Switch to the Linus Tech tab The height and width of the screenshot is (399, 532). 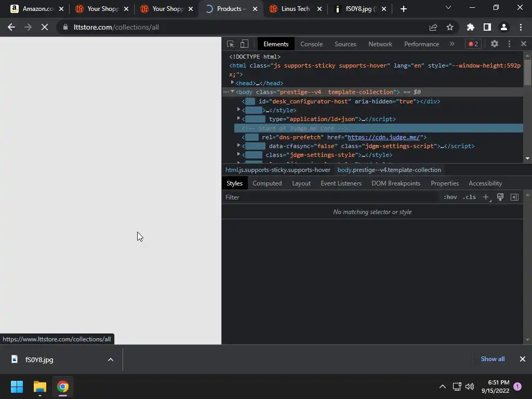[295, 9]
